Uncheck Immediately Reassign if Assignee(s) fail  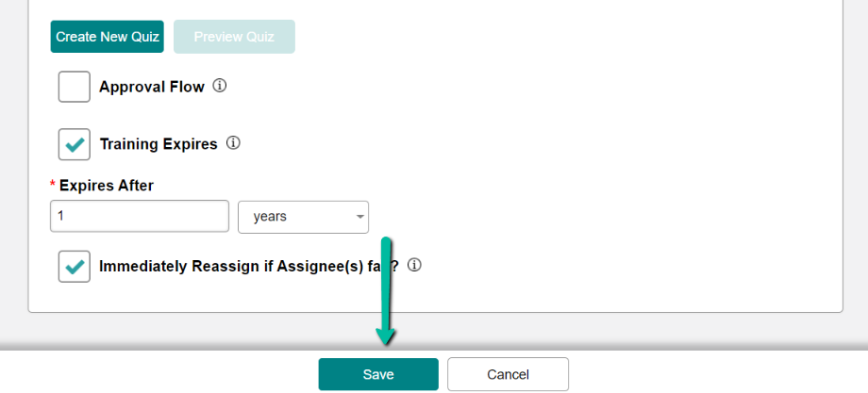point(75,267)
